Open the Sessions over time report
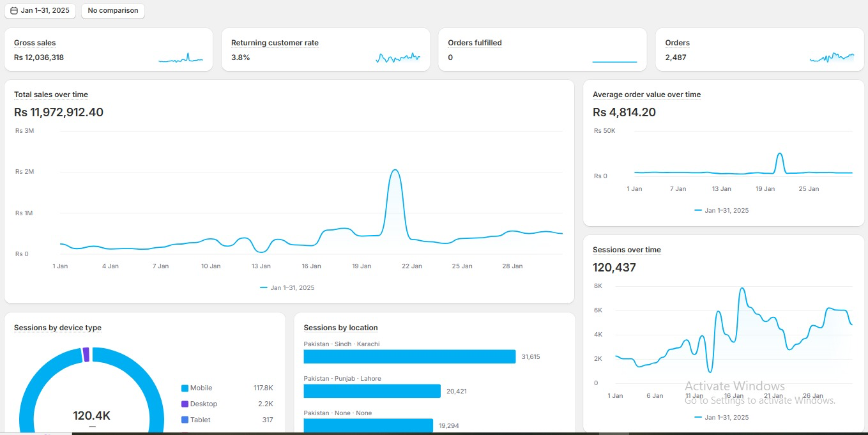 click(627, 250)
